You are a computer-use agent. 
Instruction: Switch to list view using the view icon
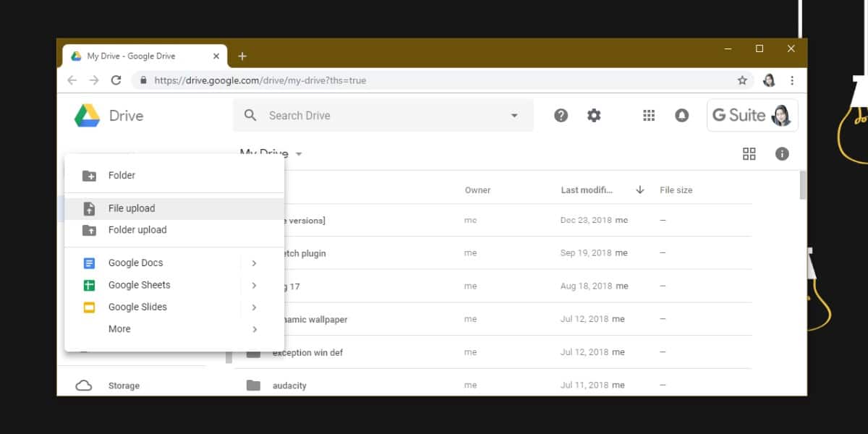(x=749, y=153)
